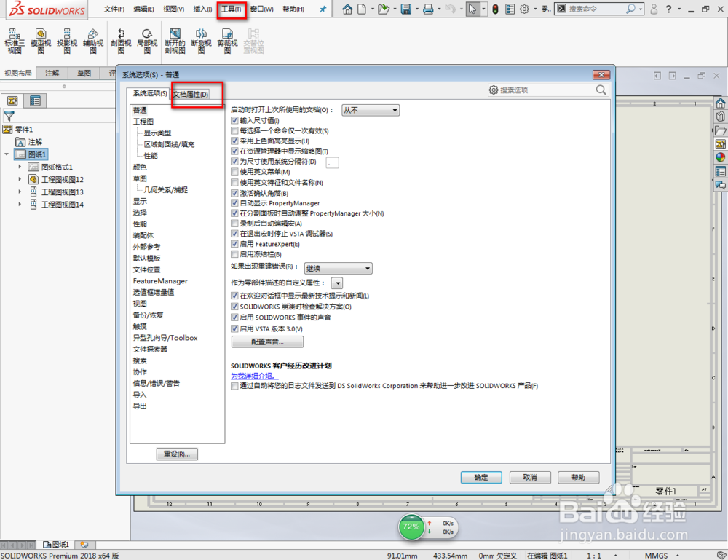Click the 帮助 button in the dialog

579,477
